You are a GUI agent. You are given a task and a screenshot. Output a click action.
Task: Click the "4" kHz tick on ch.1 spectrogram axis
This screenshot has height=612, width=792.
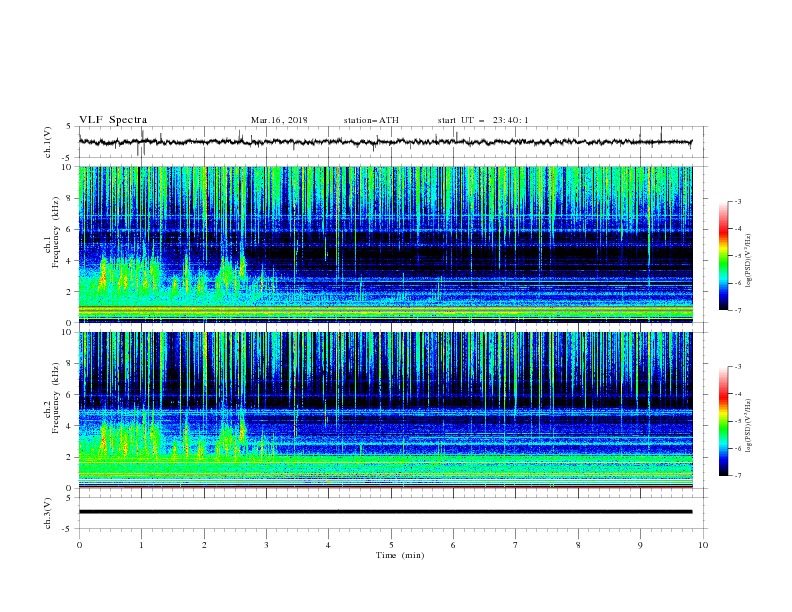(x=70, y=261)
